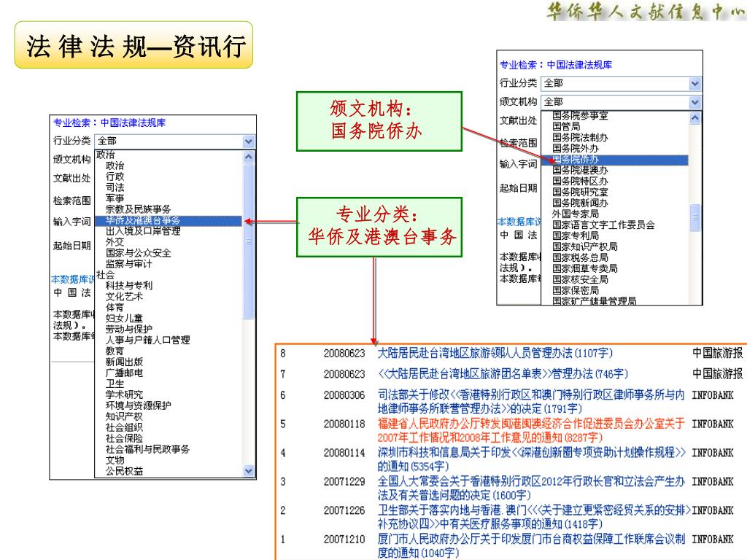Select 国家核安全局 in the agency list
The width and height of the screenshot is (747, 560).
580,280
